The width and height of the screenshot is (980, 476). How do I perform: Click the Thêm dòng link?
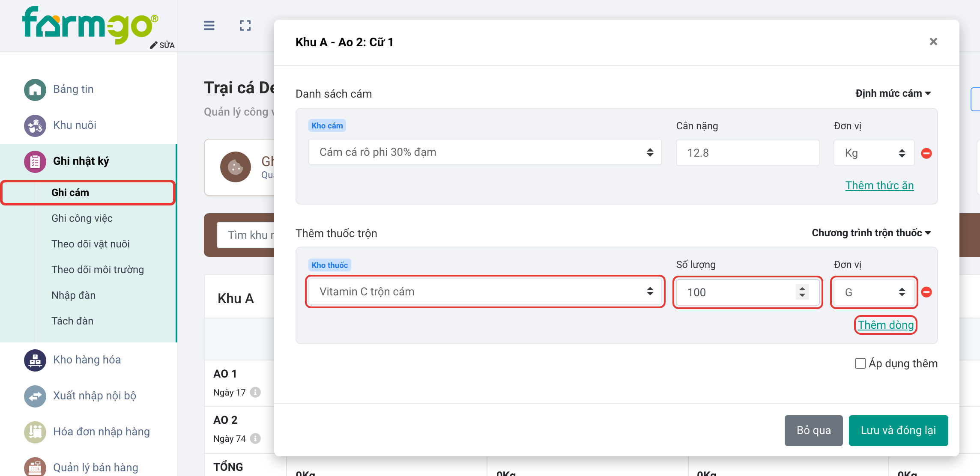[x=886, y=325]
